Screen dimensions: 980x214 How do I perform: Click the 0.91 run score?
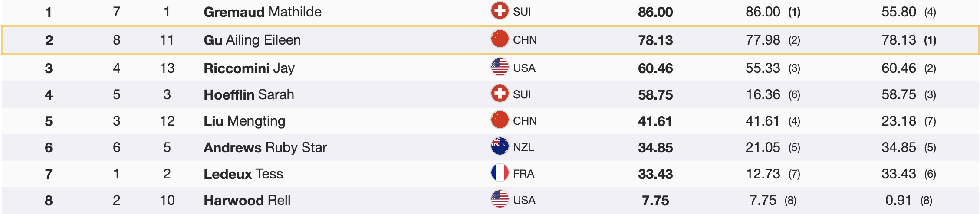pos(898,200)
